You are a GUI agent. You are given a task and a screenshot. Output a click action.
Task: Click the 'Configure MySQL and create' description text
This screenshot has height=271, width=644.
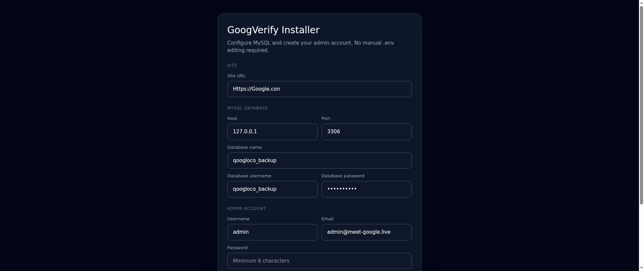[x=311, y=46]
